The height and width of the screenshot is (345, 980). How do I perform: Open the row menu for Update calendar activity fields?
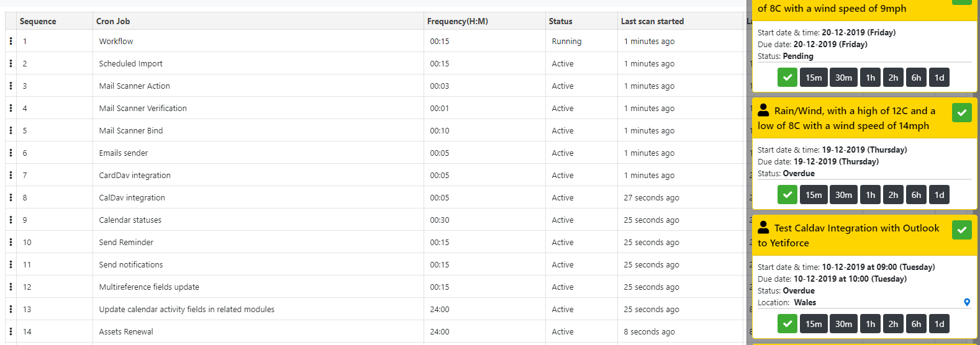[x=11, y=309]
